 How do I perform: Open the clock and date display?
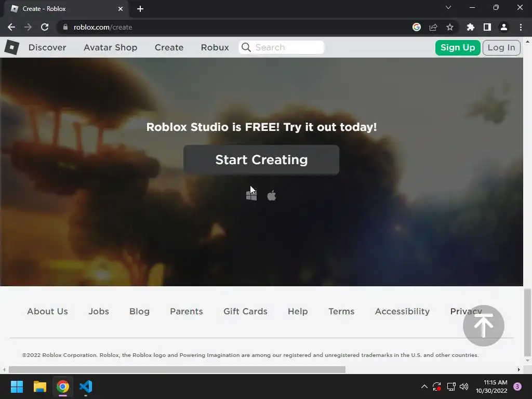tap(491, 387)
